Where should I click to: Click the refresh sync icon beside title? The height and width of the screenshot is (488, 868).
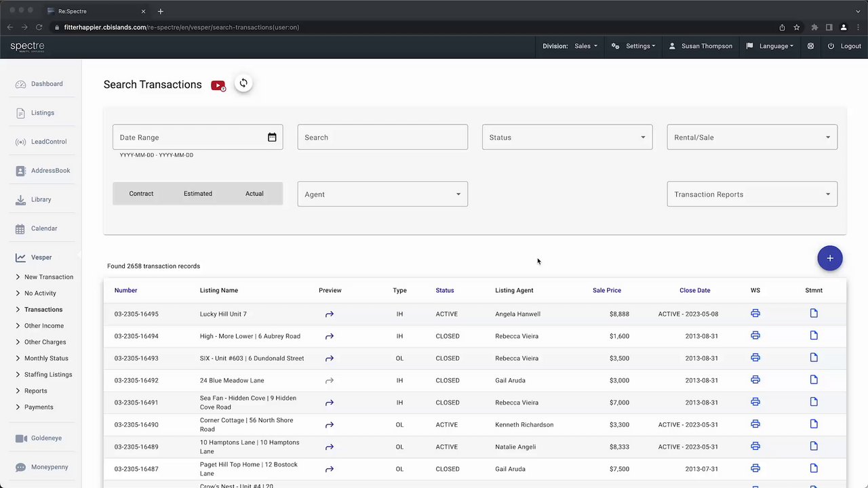(x=243, y=83)
